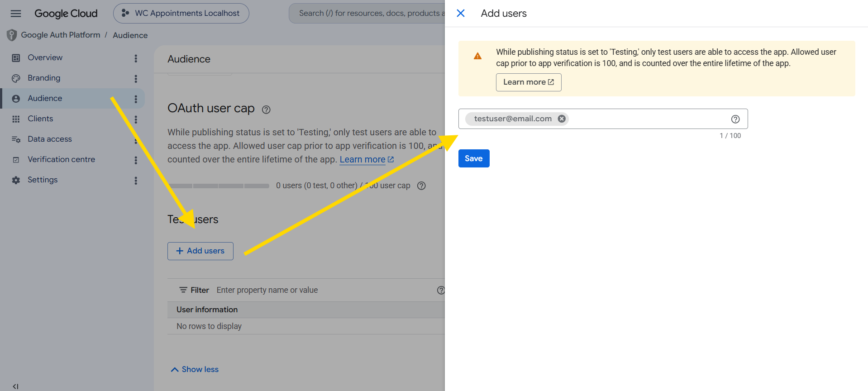Open more options for Clients
Screen dimensions: 868x391
tap(136, 119)
